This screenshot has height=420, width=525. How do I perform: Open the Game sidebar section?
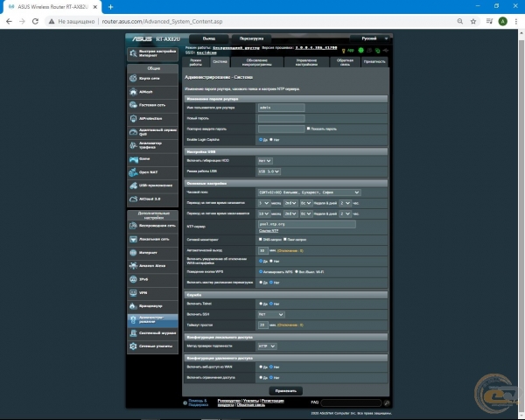coord(152,159)
